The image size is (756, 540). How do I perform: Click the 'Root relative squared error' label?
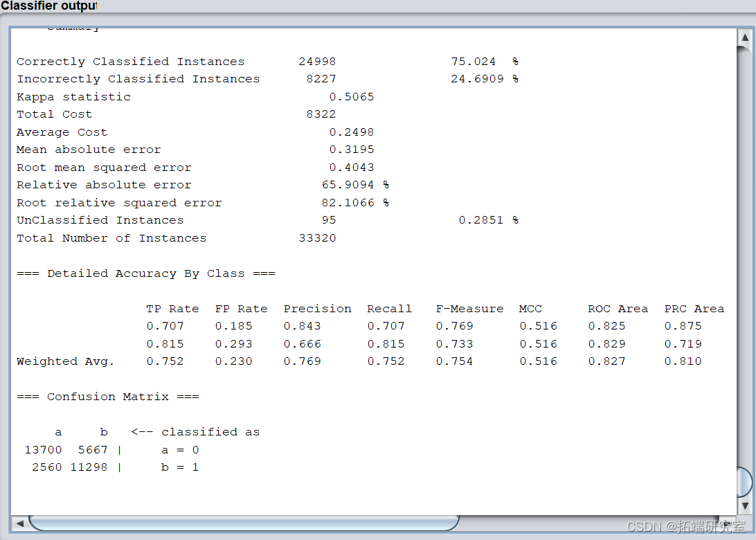click(x=119, y=203)
